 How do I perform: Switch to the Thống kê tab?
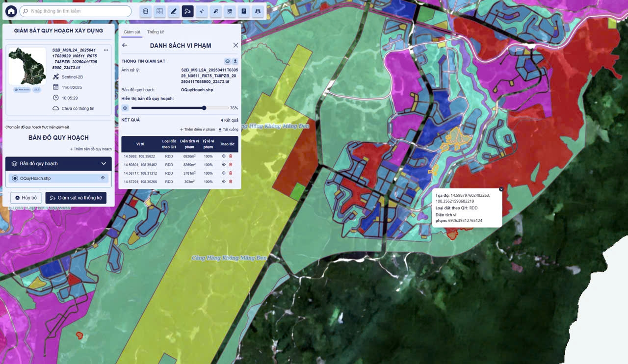click(156, 32)
